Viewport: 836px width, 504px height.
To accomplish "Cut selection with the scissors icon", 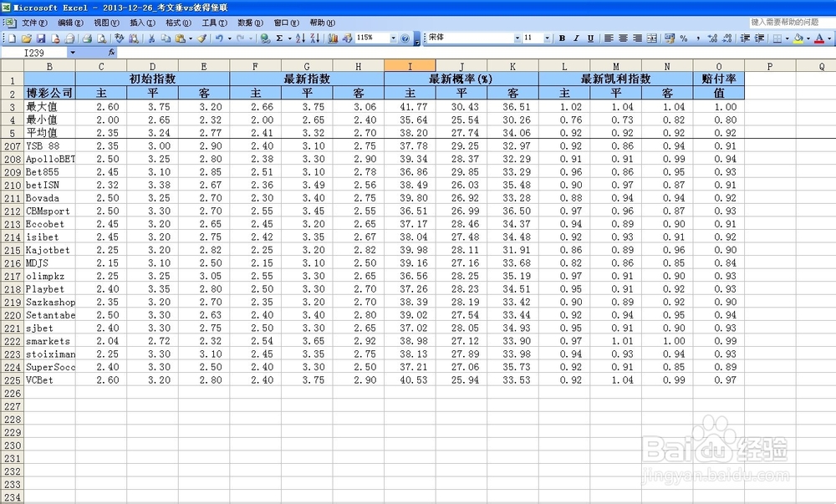I will (151, 38).
